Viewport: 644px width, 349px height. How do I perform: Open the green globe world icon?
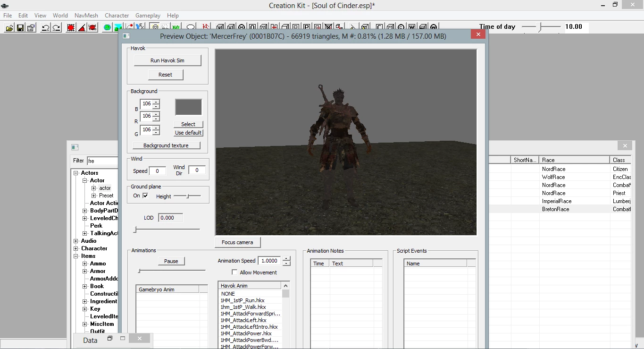107,27
